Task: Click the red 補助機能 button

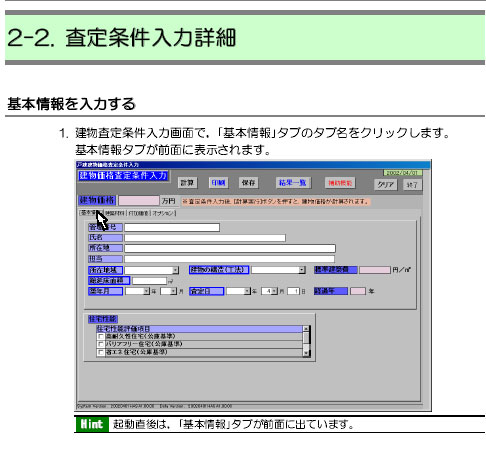Action: coord(340,183)
